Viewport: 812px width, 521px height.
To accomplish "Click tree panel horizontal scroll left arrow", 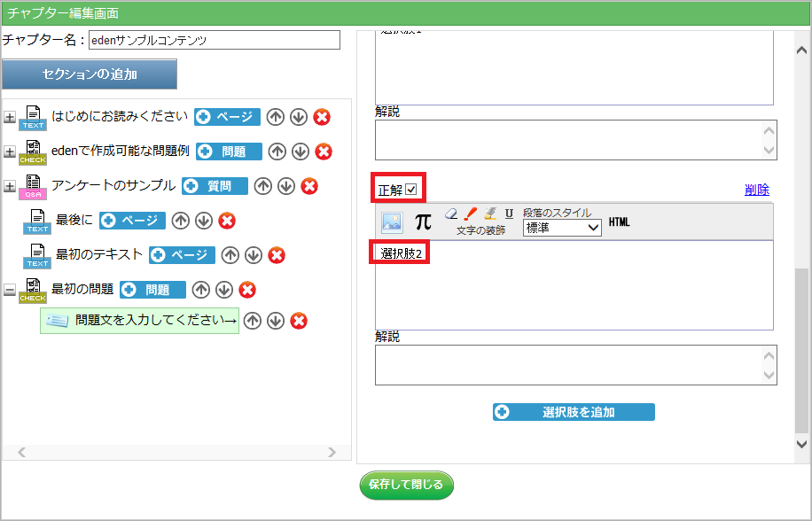I will [22, 453].
